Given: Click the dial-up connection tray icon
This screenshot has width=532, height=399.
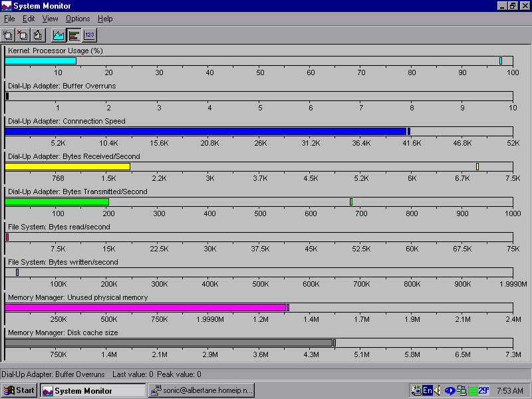Looking at the screenshot, I should (461, 390).
